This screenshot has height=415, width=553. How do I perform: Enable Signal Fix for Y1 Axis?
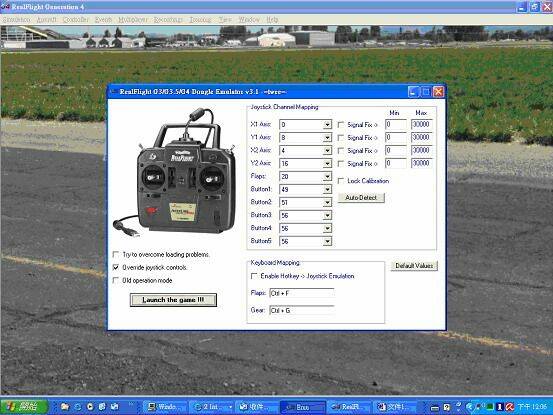point(341,138)
